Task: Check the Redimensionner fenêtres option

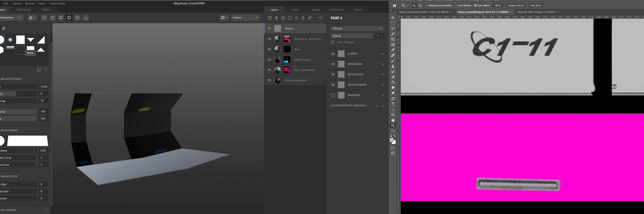Action: (x=427, y=5)
